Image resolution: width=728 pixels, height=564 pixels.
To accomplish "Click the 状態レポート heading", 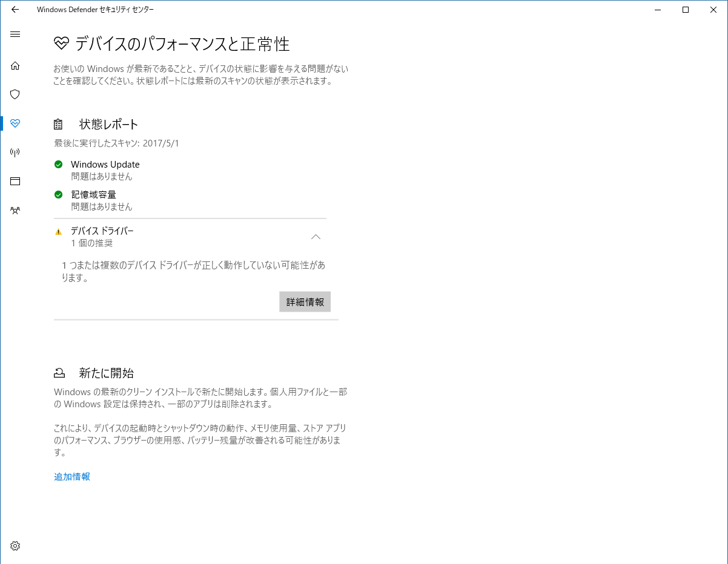I will pos(109,125).
